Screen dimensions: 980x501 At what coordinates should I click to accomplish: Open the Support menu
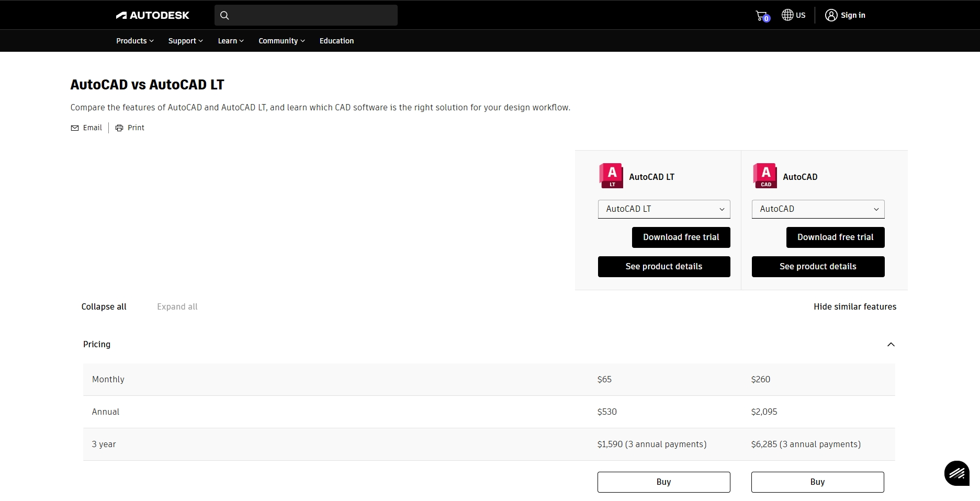[x=185, y=41]
